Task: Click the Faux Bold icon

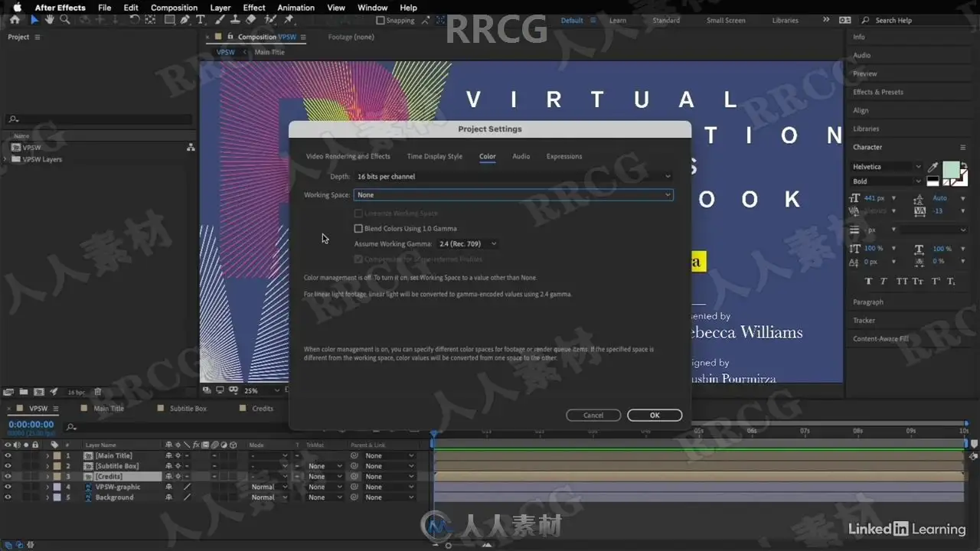Action: tap(867, 281)
